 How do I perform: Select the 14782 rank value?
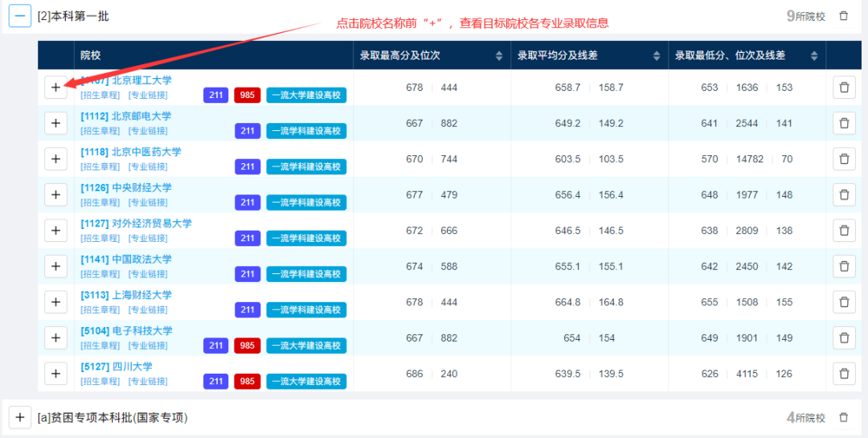tap(750, 159)
